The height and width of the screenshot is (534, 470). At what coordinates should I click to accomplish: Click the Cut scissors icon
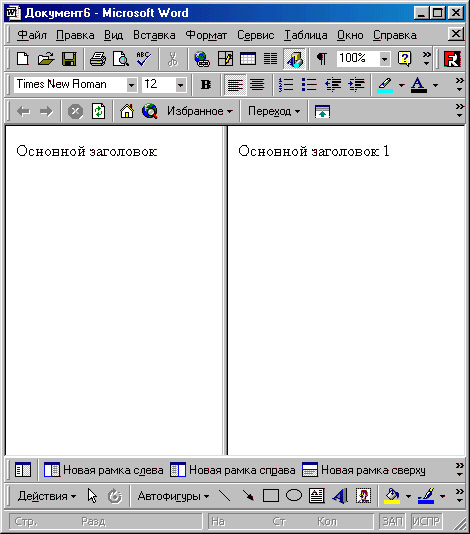click(x=173, y=59)
